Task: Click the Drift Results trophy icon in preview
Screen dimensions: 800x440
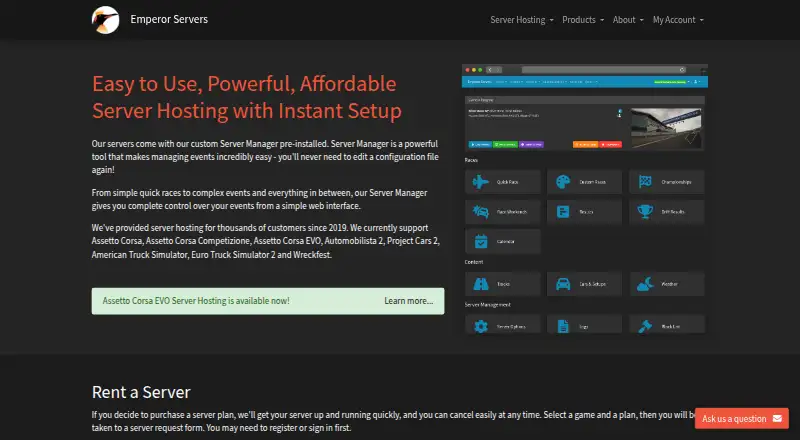Action: click(x=645, y=211)
